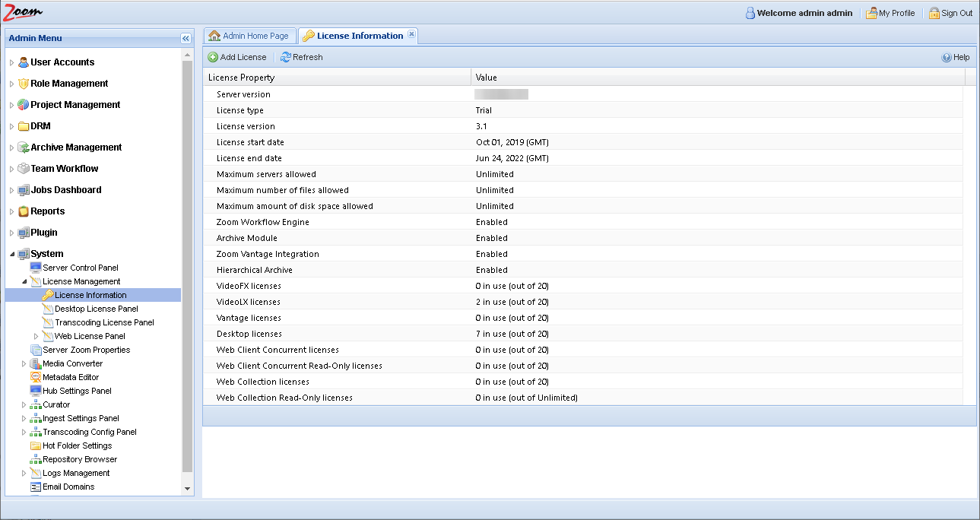Expand the Project Management node

point(11,105)
